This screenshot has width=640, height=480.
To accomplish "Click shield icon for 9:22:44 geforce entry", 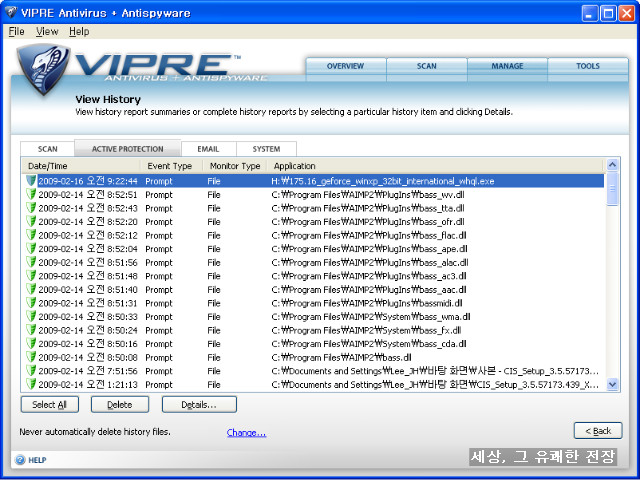I will (31, 181).
